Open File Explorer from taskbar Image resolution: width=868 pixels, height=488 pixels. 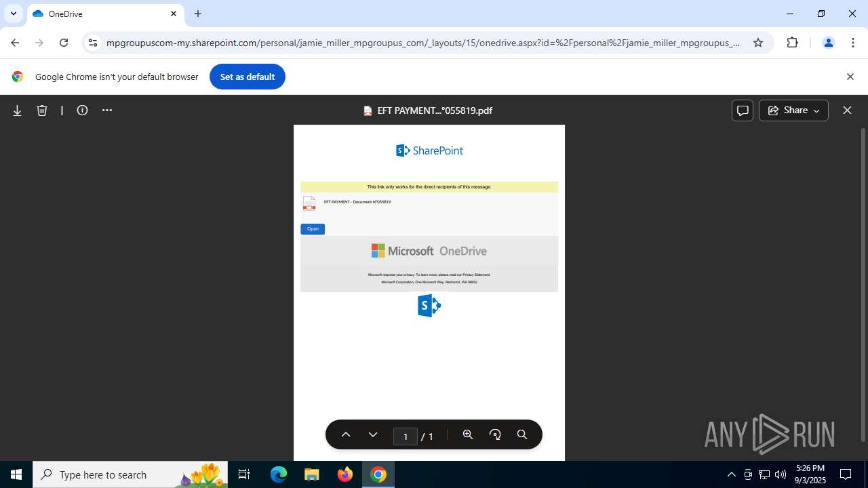(x=311, y=474)
